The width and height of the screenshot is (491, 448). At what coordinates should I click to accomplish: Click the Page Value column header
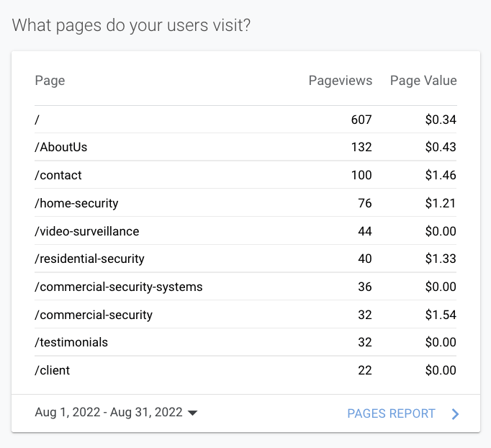click(x=423, y=81)
